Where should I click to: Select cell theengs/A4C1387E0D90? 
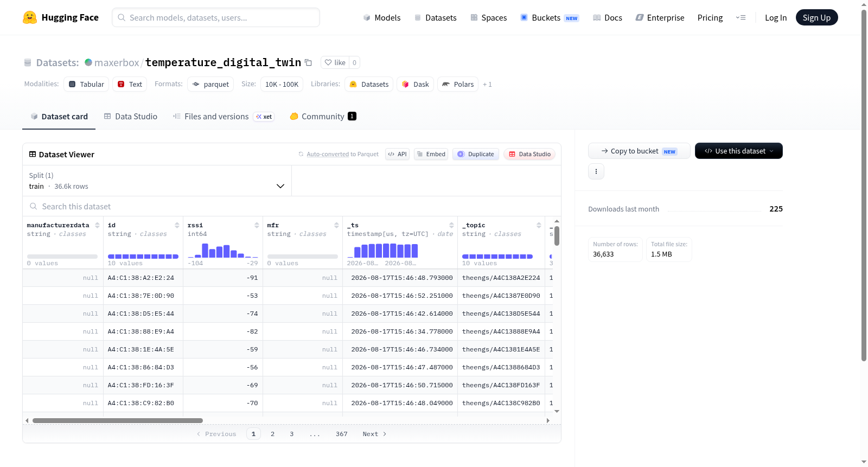501,296
